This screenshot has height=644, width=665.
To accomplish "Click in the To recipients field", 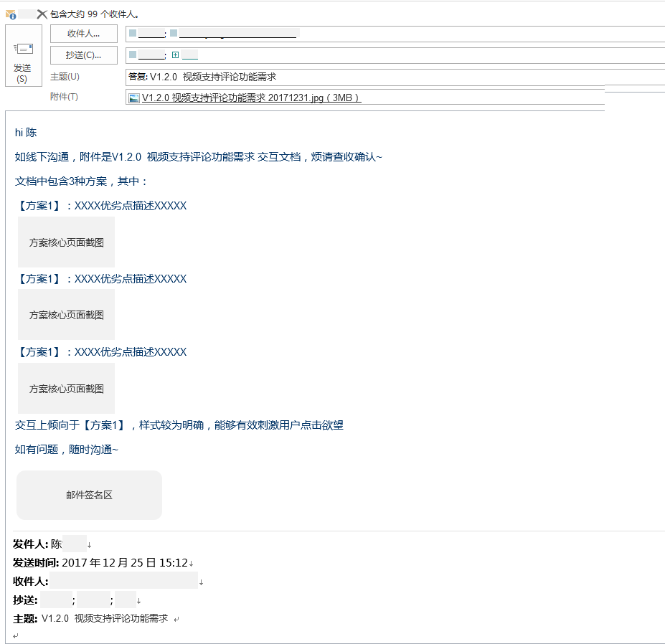I will pos(395,34).
